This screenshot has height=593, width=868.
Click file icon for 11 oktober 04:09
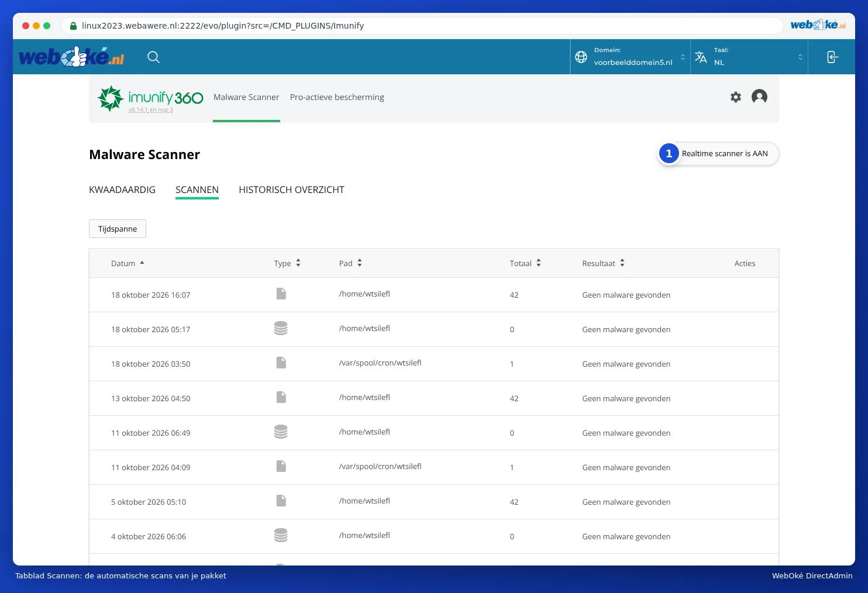tap(281, 466)
